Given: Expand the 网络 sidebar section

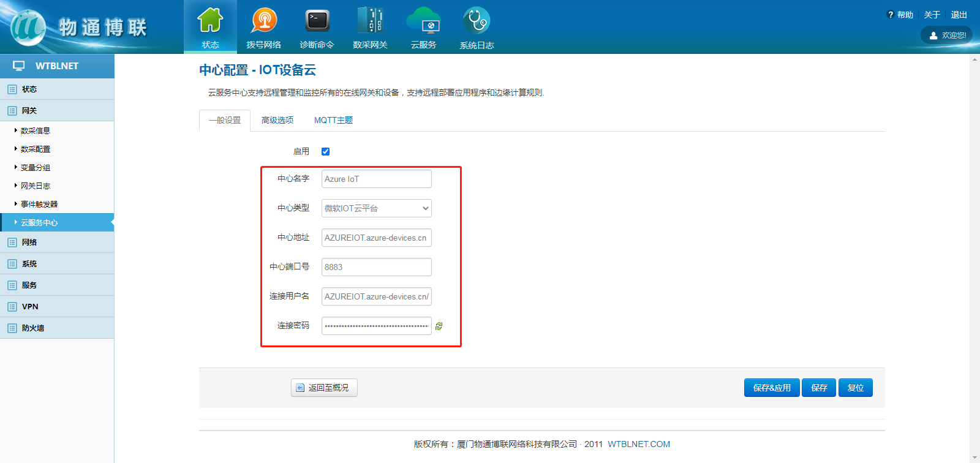Looking at the screenshot, I should (x=57, y=242).
